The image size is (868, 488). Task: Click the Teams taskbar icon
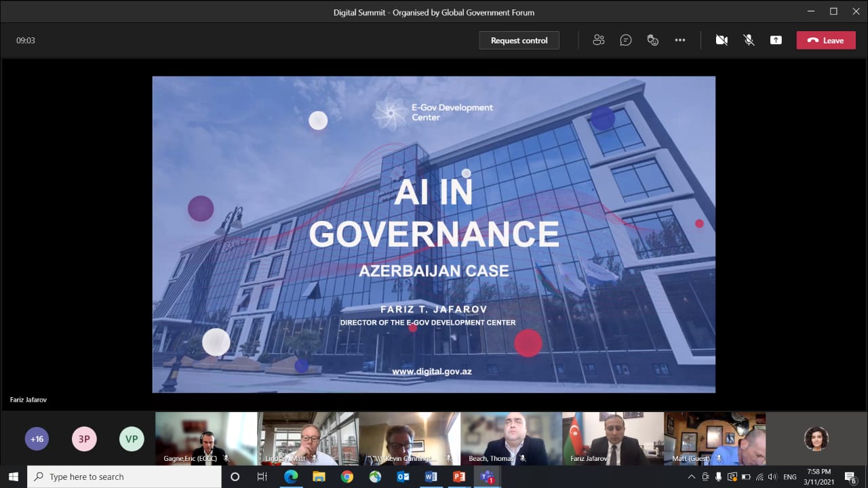487,476
